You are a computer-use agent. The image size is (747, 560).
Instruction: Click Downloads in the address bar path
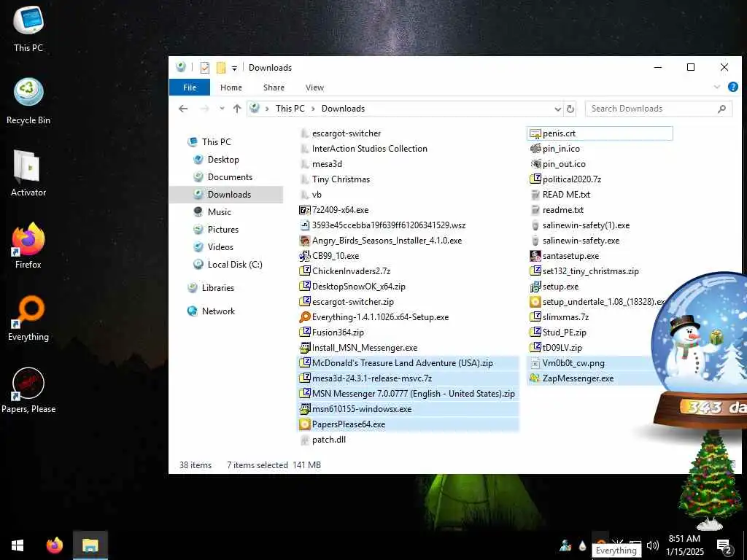coord(343,109)
